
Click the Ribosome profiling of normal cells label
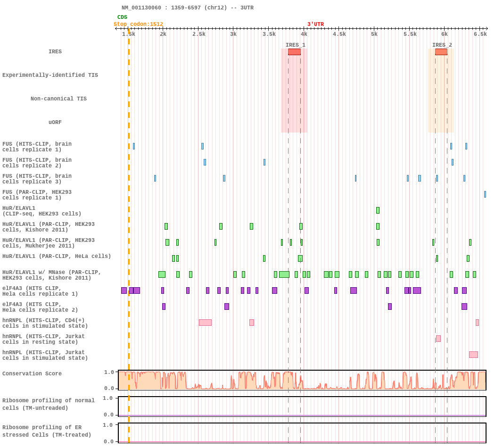click(x=49, y=404)
